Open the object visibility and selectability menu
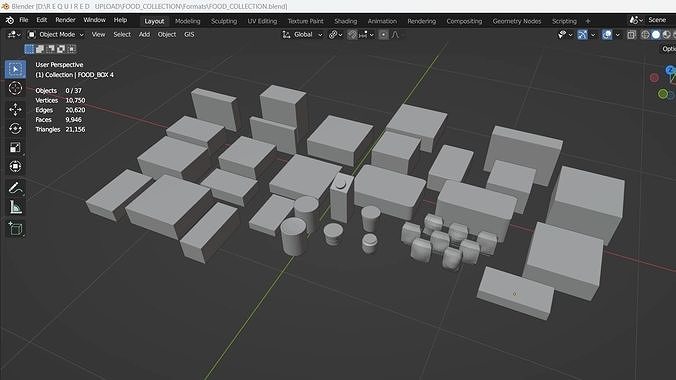Screen dimensions: 676x380 tap(564, 35)
